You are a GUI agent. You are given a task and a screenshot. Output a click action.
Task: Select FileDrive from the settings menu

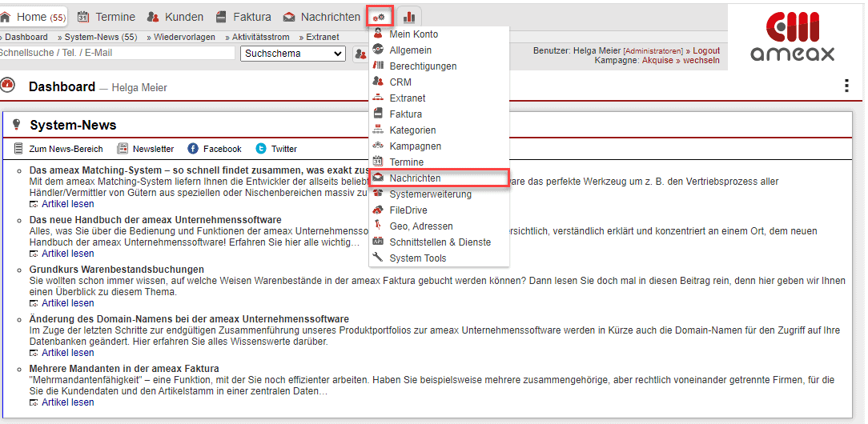408,210
